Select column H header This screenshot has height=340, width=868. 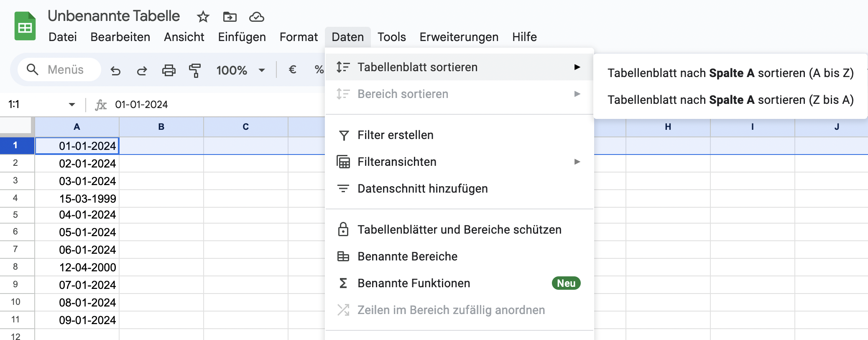(668, 127)
